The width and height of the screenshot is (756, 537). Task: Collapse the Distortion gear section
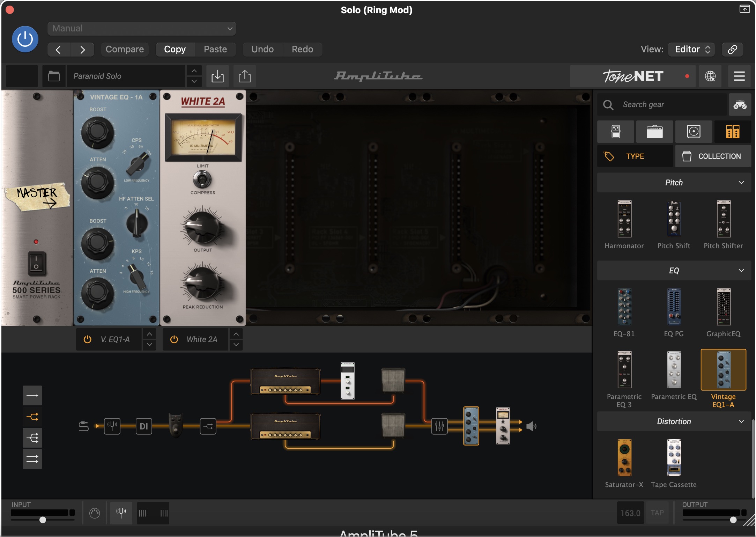point(741,421)
